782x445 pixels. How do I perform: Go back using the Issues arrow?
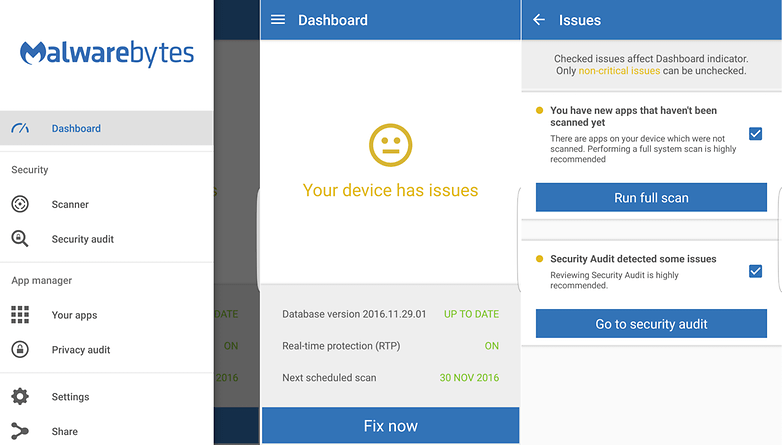coord(539,19)
